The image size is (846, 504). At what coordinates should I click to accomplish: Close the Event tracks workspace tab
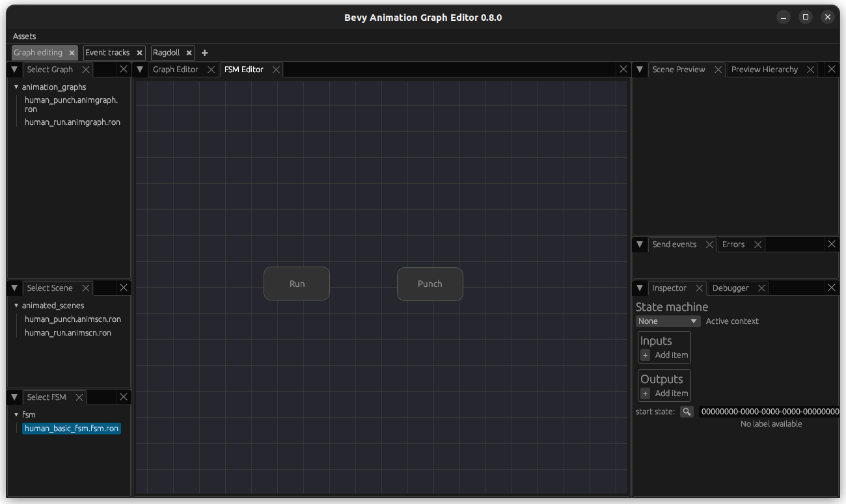click(139, 53)
